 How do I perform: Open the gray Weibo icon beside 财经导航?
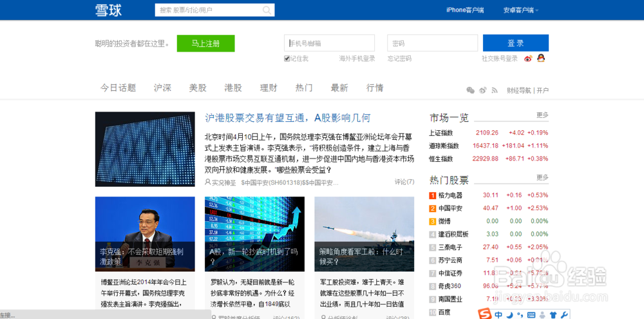point(483,90)
